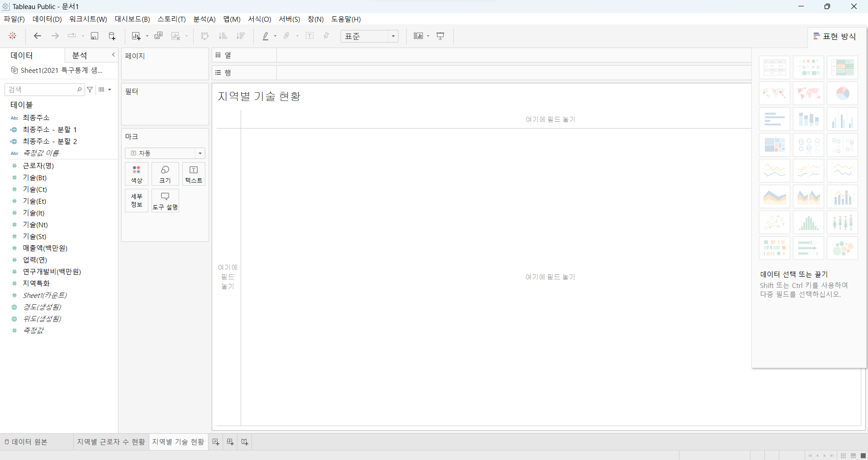Click new story icon beside sheet tabs
Screen dimensions: 868x460
[245, 442]
